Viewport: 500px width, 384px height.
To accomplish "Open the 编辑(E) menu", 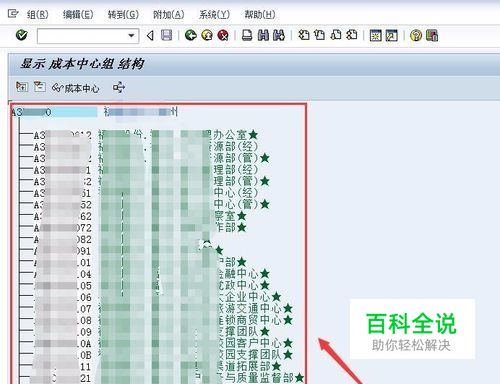I will pos(78,14).
